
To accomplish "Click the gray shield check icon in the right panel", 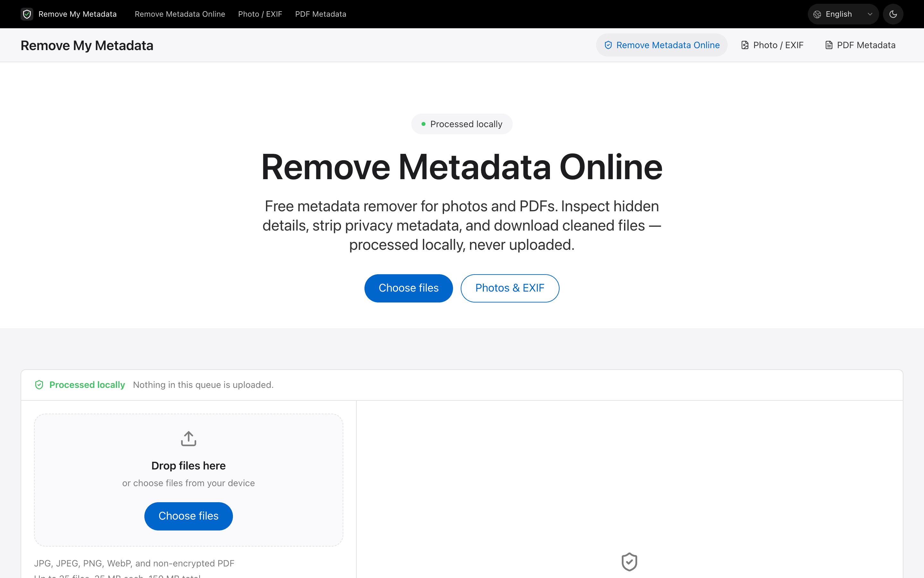I will pos(629,562).
